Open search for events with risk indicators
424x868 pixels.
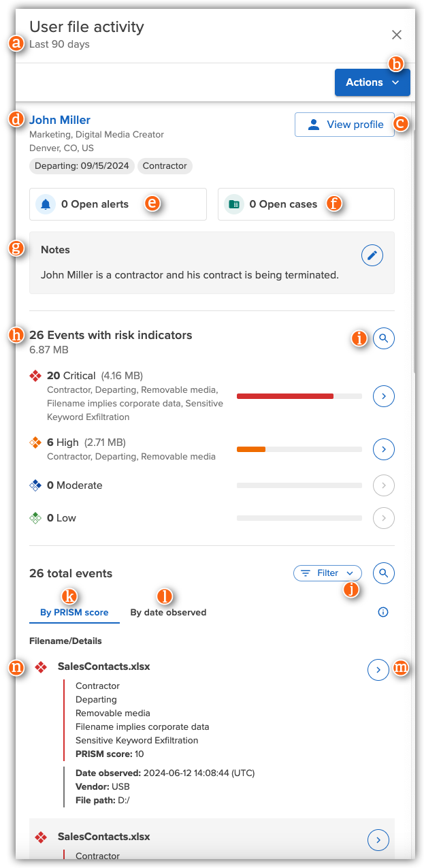point(383,338)
